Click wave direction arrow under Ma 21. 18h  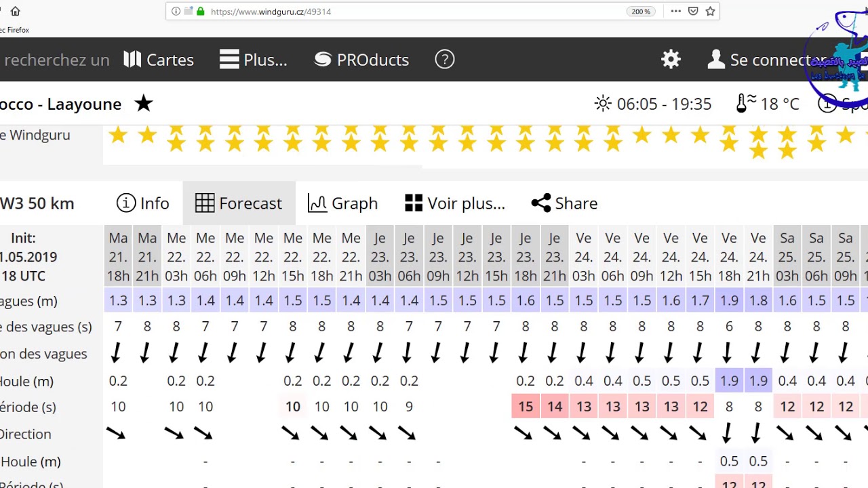point(117,353)
